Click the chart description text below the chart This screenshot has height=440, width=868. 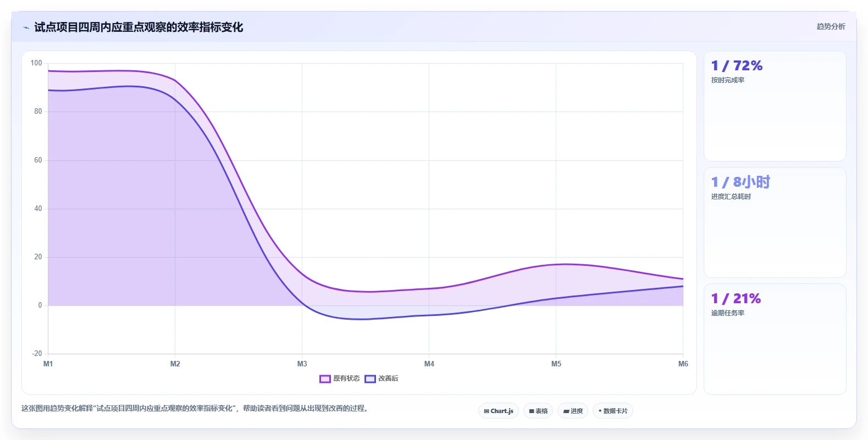coord(195,409)
